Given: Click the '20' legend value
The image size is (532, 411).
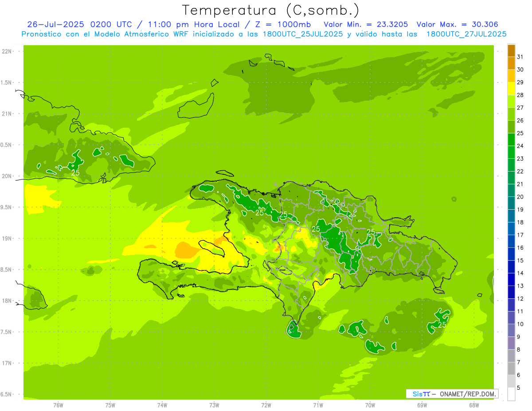Looking at the screenshot, I should tap(520, 197).
